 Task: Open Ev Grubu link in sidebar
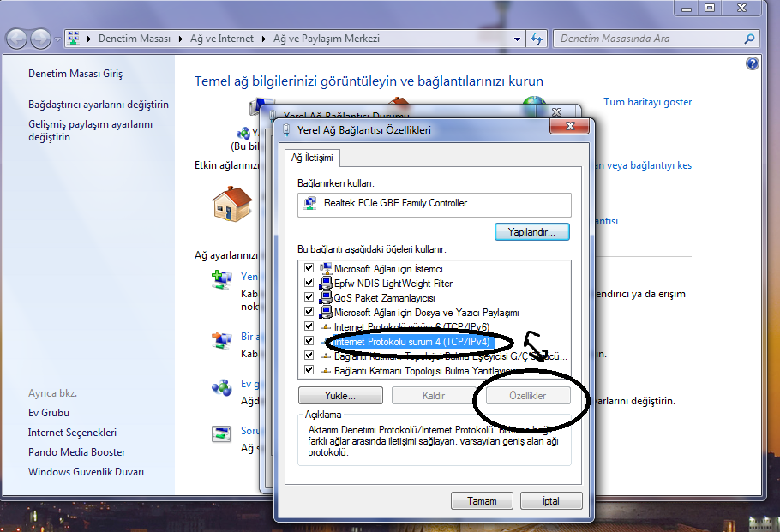click(49, 413)
